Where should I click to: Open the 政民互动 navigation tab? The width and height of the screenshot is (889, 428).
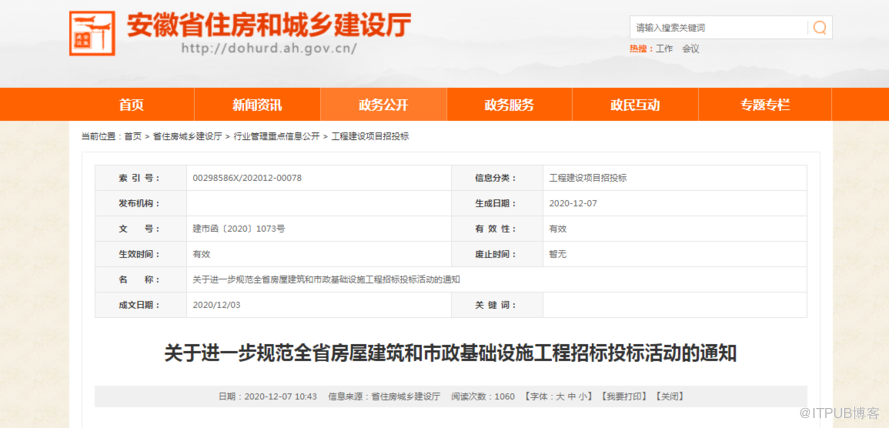[635, 105]
